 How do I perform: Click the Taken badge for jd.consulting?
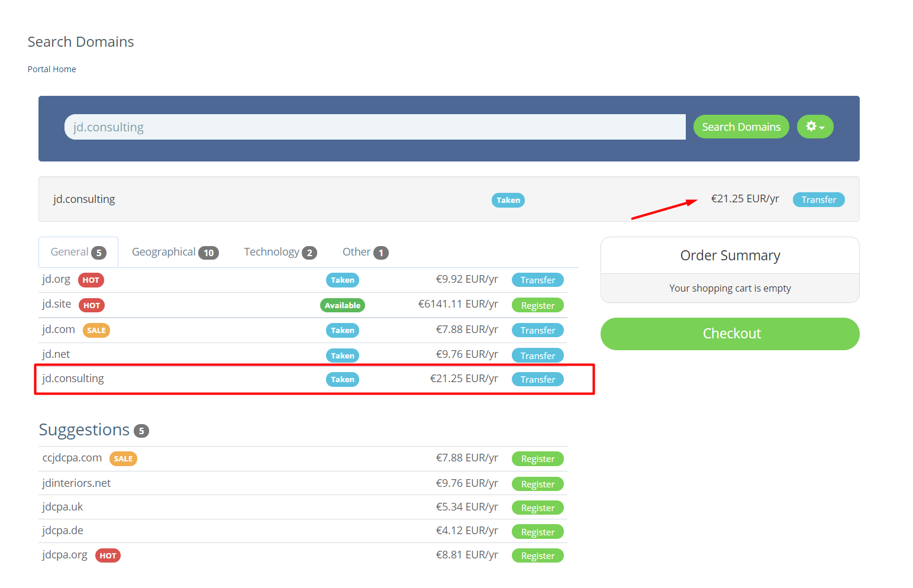point(343,379)
